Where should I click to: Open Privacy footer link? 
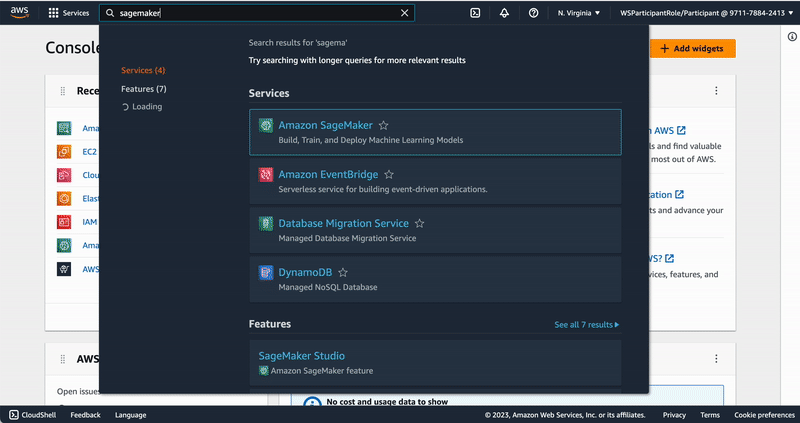(674, 415)
